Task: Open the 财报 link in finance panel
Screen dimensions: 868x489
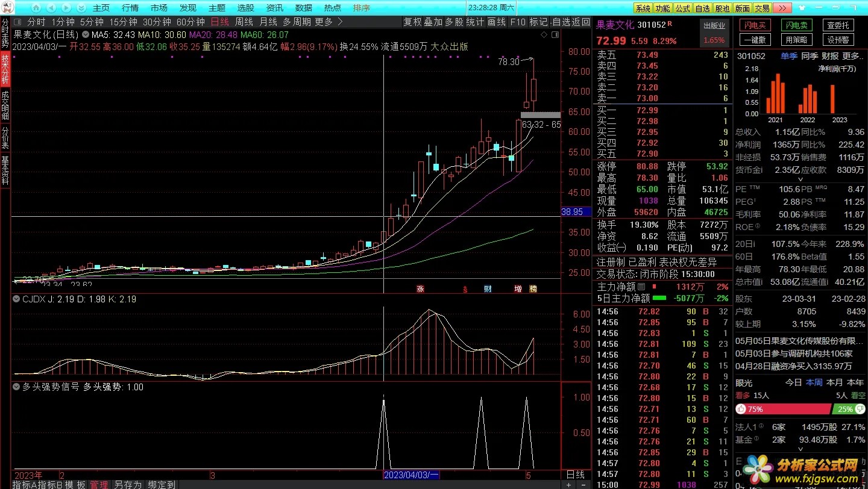Action: pyautogui.click(x=831, y=56)
